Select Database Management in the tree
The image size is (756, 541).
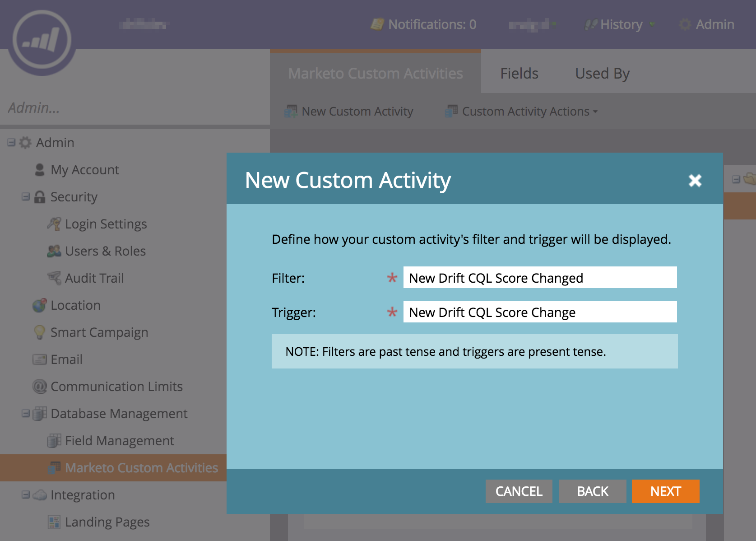point(119,414)
